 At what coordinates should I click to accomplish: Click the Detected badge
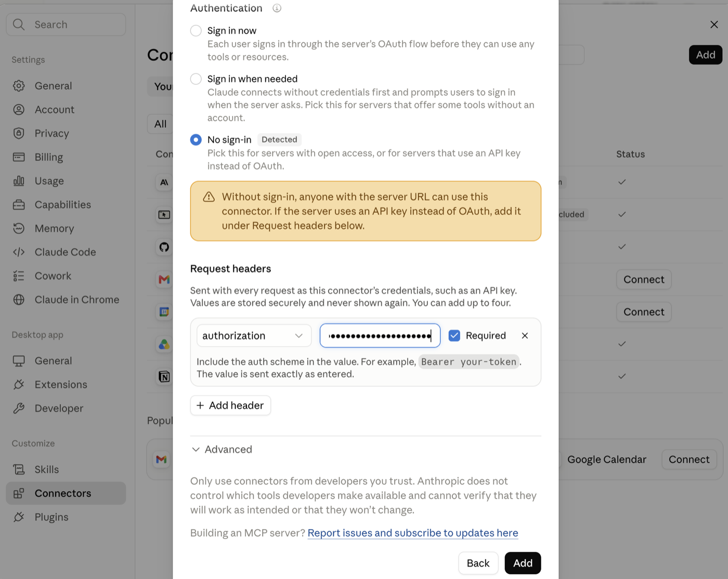[x=279, y=139]
